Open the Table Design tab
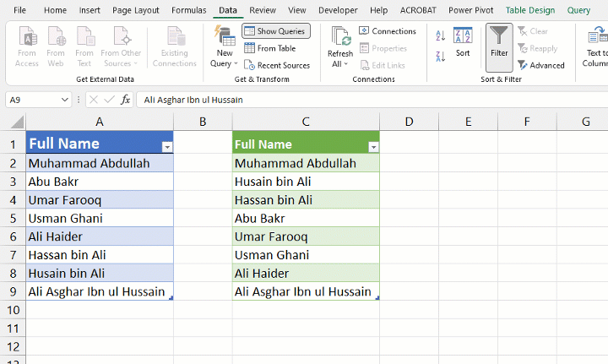Viewport: 608px width, 364px height. (530, 10)
